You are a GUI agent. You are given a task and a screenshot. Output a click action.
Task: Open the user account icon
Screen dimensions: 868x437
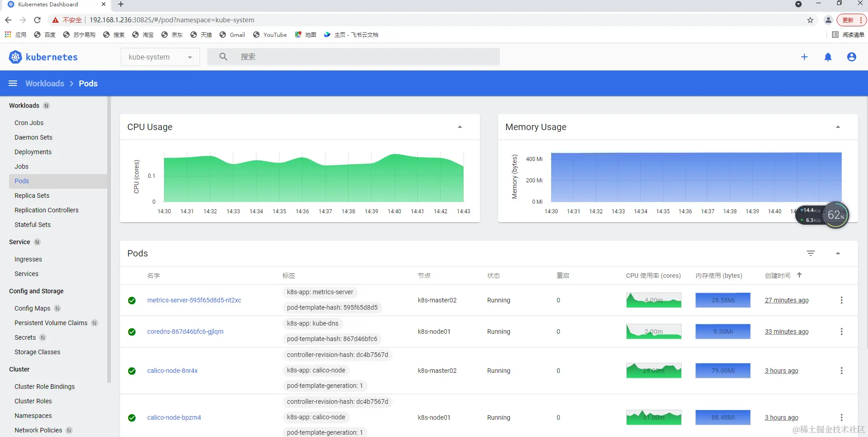[x=852, y=57]
